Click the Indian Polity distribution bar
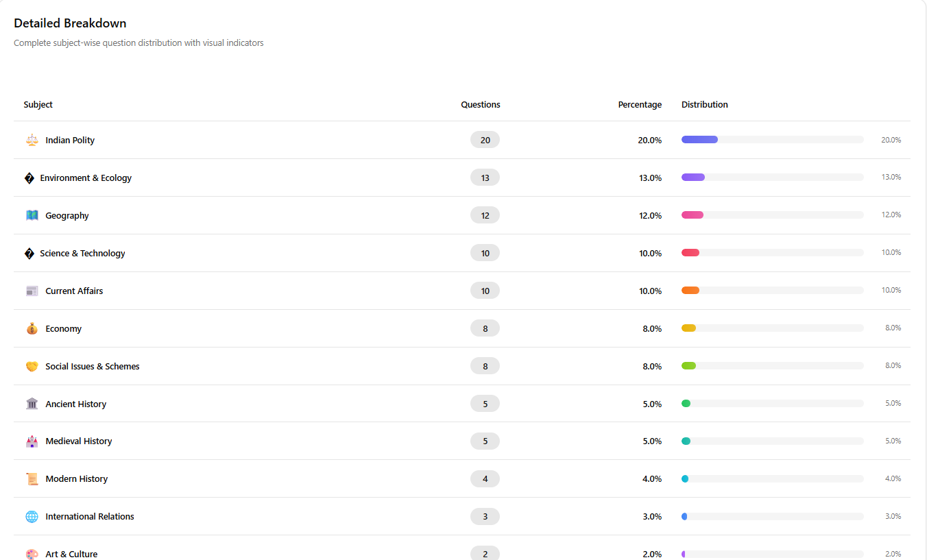927x560 pixels. [x=699, y=140]
